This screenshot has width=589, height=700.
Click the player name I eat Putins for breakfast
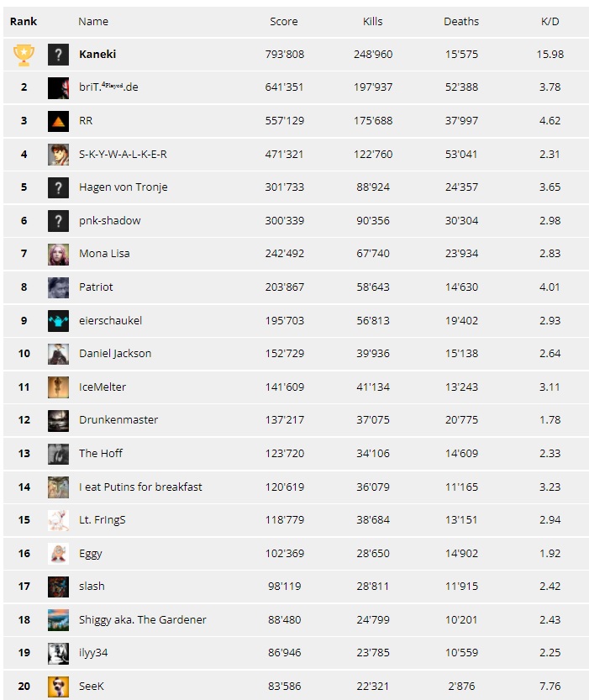pyautogui.click(x=140, y=487)
